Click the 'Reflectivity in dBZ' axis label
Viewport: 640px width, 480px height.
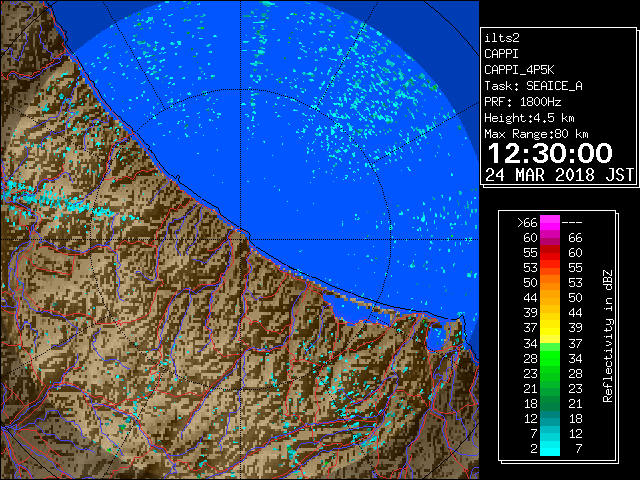(x=608, y=336)
